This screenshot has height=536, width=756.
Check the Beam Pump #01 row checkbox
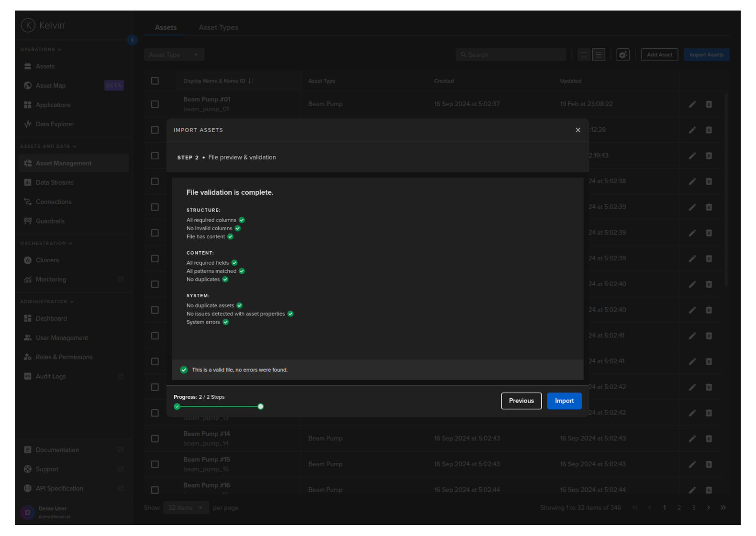(155, 104)
